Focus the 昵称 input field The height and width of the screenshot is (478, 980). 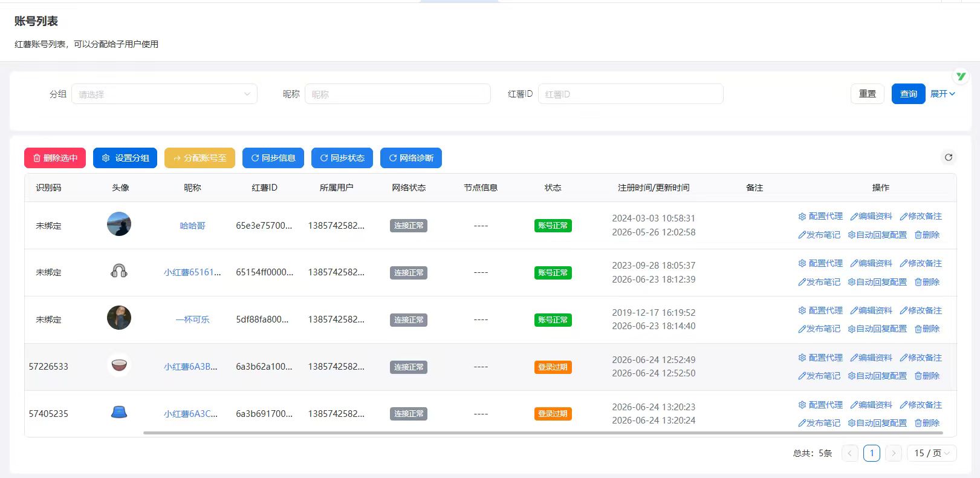[398, 94]
